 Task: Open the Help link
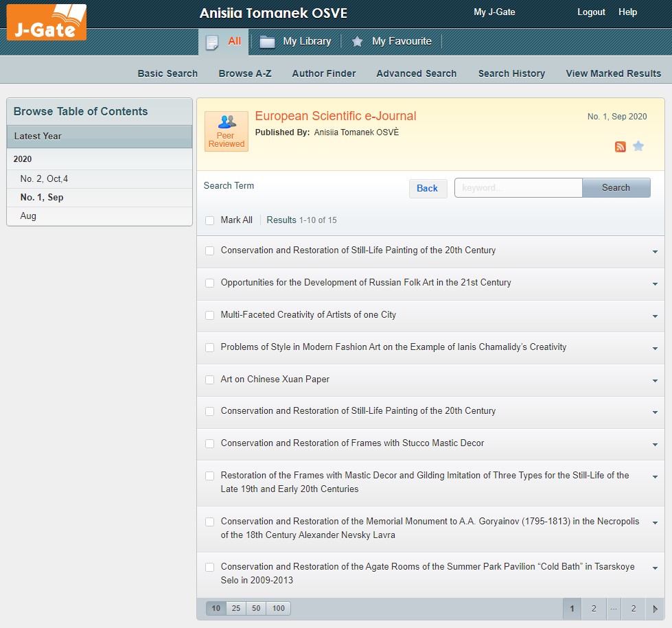click(x=627, y=12)
